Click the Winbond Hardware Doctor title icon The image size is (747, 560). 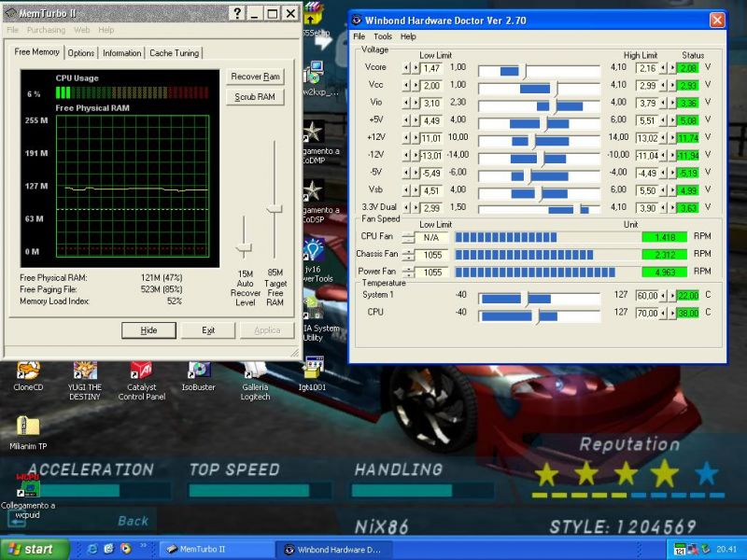(x=357, y=20)
